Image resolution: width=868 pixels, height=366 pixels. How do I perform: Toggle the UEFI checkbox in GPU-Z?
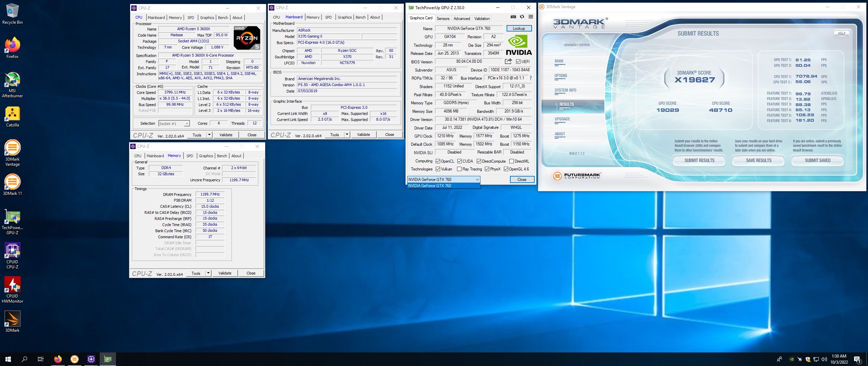pyautogui.click(x=518, y=62)
